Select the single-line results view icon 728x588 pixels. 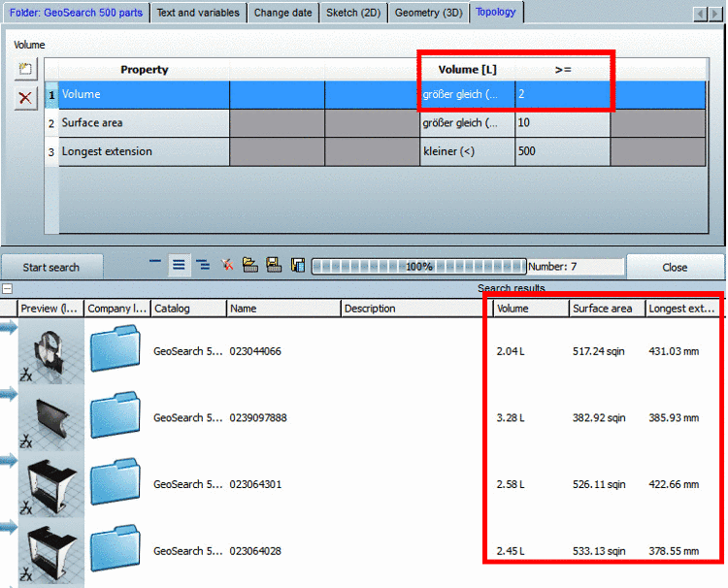tap(155, 262)
